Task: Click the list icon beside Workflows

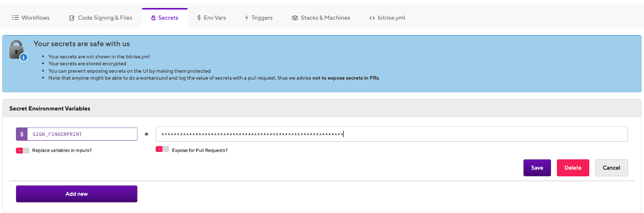Action: click(x=15, y=18)
